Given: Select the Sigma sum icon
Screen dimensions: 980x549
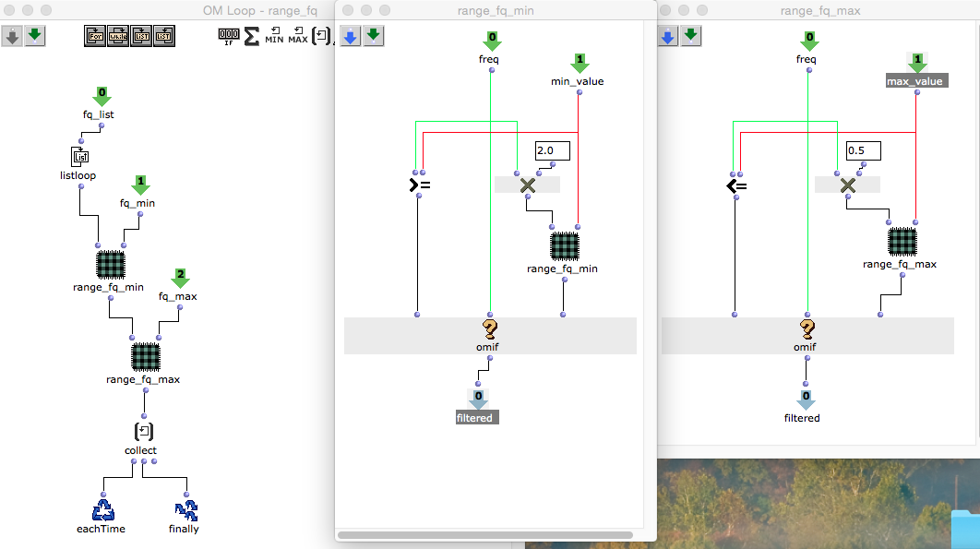Looking at the screenshot, I should coord(251,36).
